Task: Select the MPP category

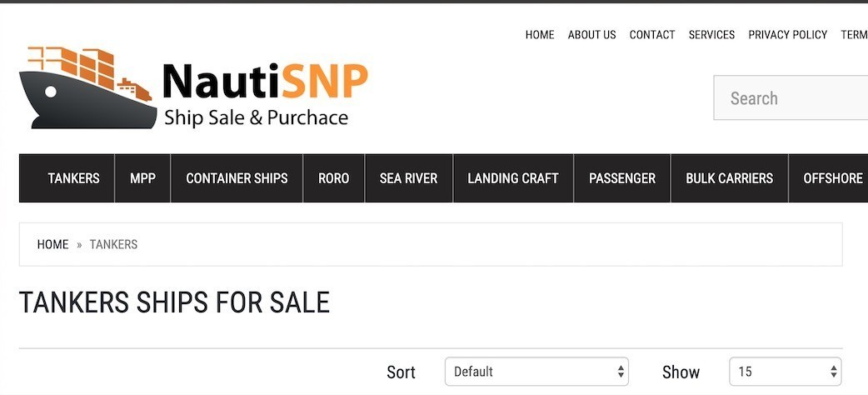Action: click(x=142, y=178)
